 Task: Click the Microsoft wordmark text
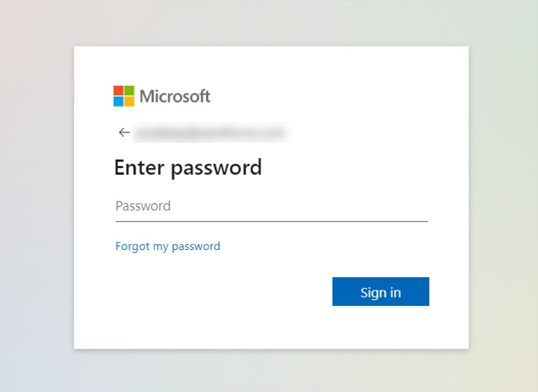coord(175,96)
